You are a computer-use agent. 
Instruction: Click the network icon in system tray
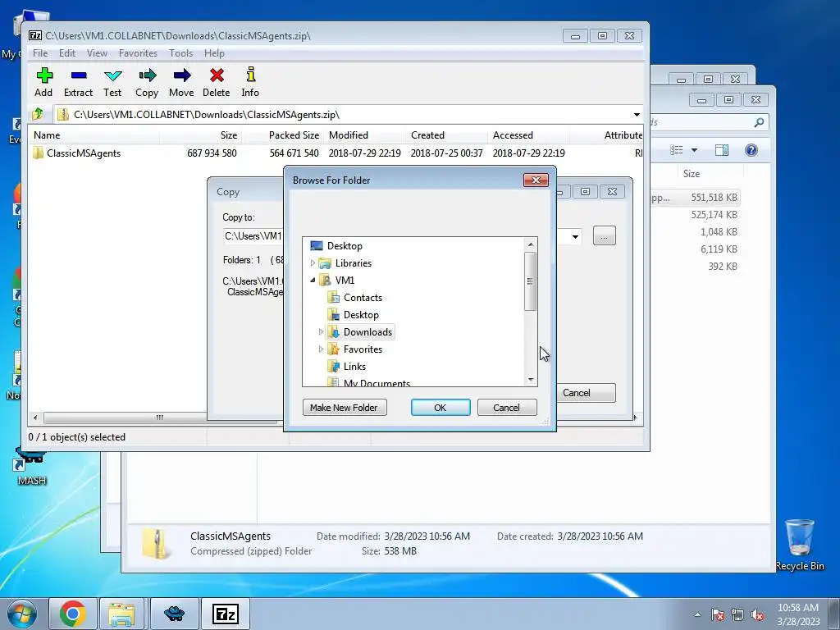point(737,614)
